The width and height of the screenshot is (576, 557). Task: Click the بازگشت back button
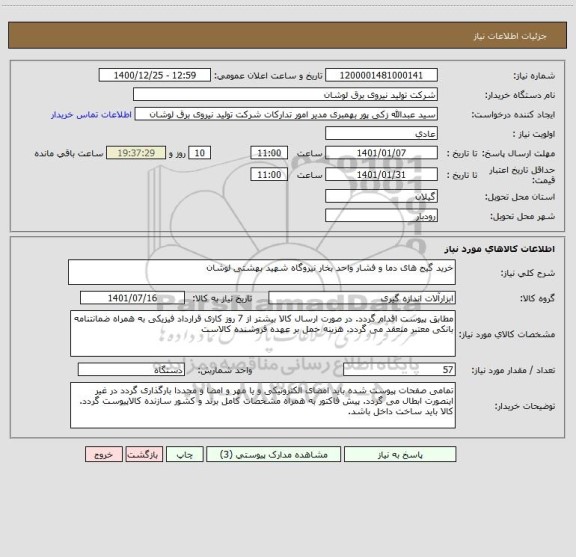point(144,454)
